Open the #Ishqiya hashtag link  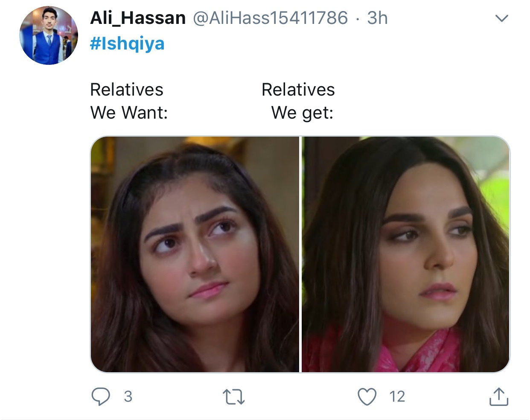pyautogui.click(x=127, y=44)
